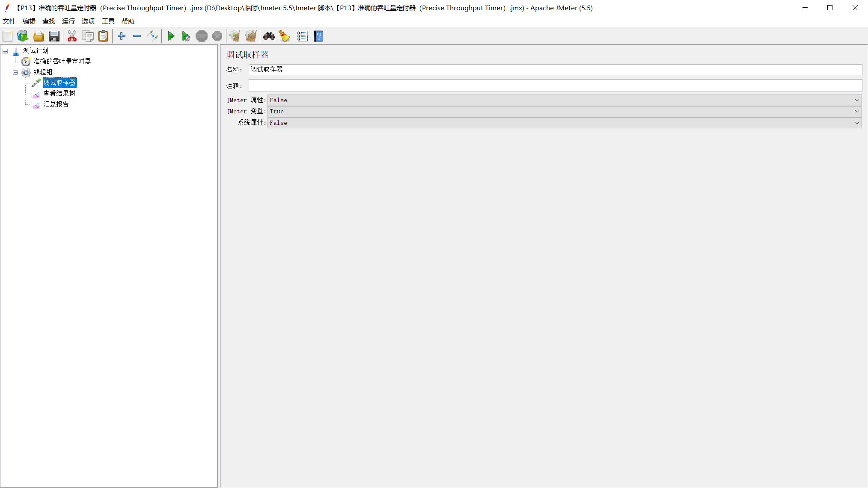The width and height of the screenshot is (868, 488).
Task: Open the 编辑 menu
Action: pyautogui.click(x=29, y=21)
